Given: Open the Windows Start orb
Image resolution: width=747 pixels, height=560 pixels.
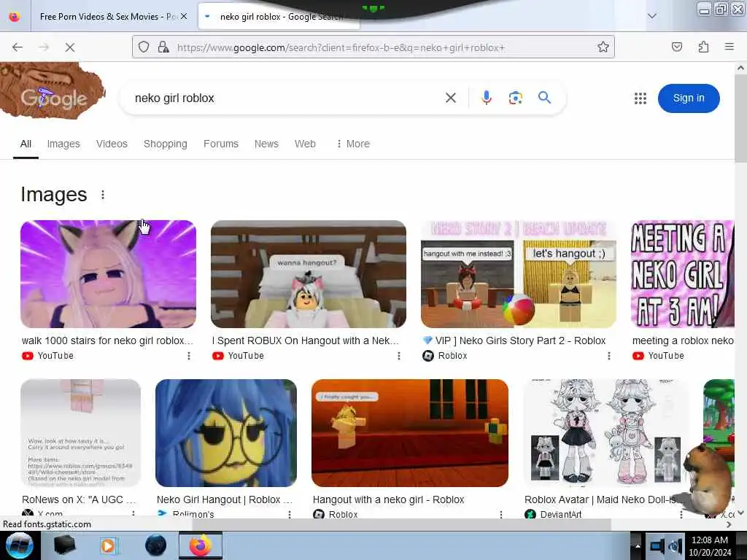Looking at the screenshot, I should tap(19, 545).
